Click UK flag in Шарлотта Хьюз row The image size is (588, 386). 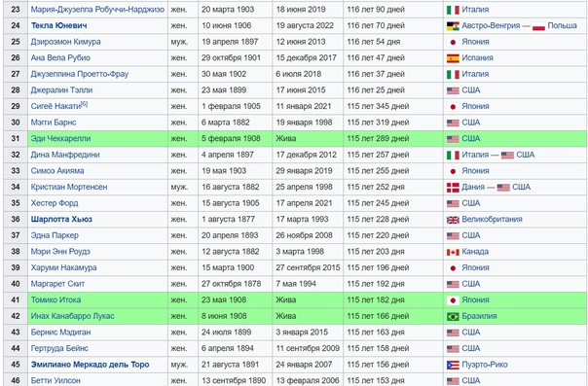[453, 220]
